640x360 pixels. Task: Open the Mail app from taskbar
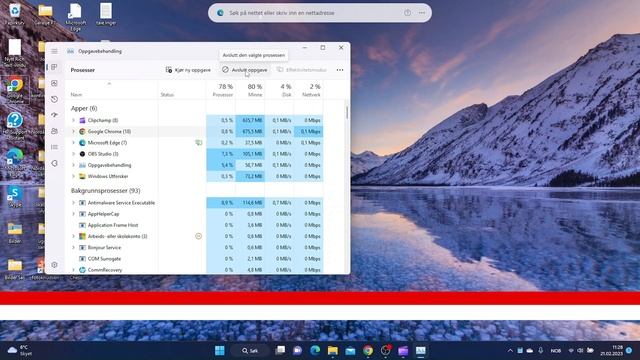(x=350, y=351)
